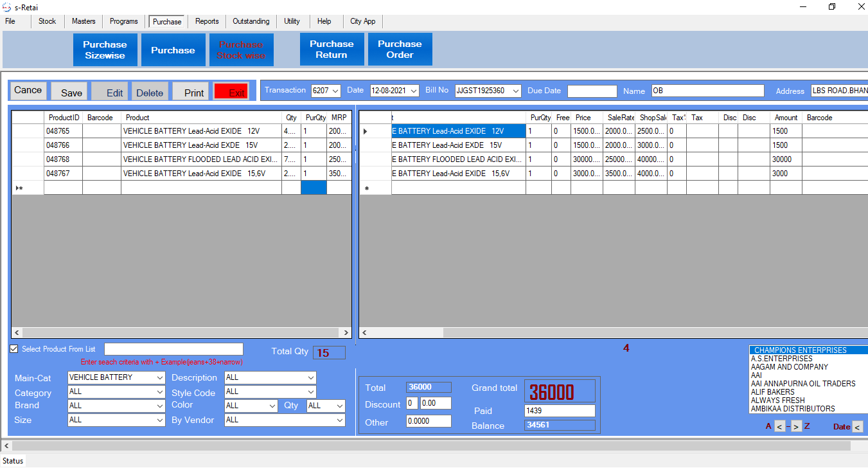Click the alphabet next '>' button near Z
Viewport: 868px width, 468px height.
(796, 426)
